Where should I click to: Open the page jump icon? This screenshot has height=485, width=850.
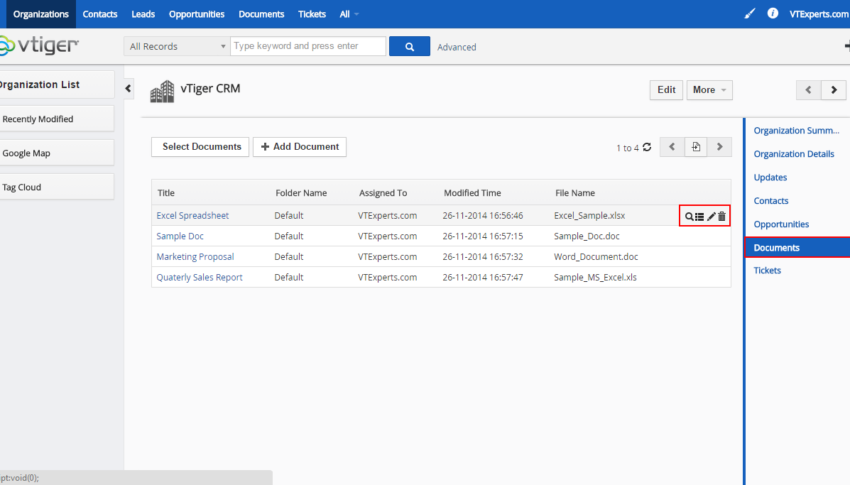click(x=696, y=147)
